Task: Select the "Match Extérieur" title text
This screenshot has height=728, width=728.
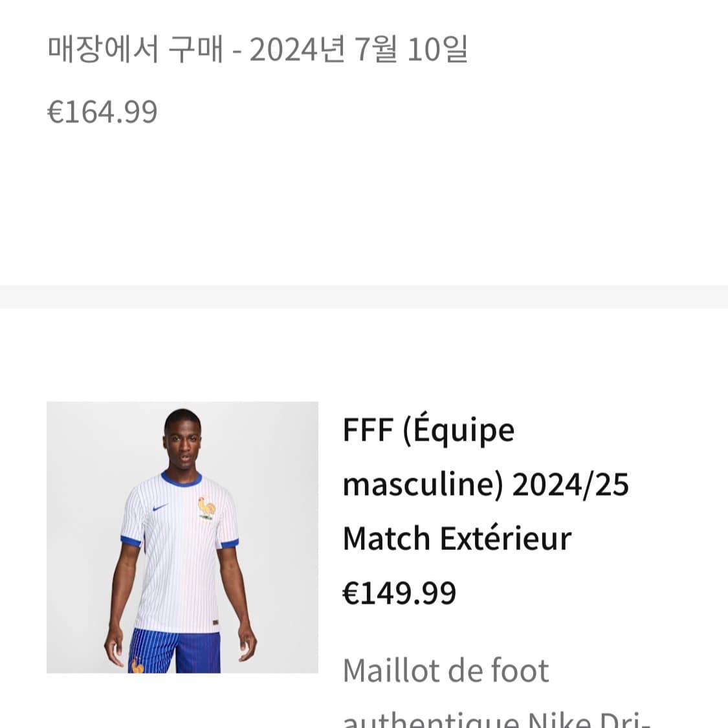Action: point(457,538)
